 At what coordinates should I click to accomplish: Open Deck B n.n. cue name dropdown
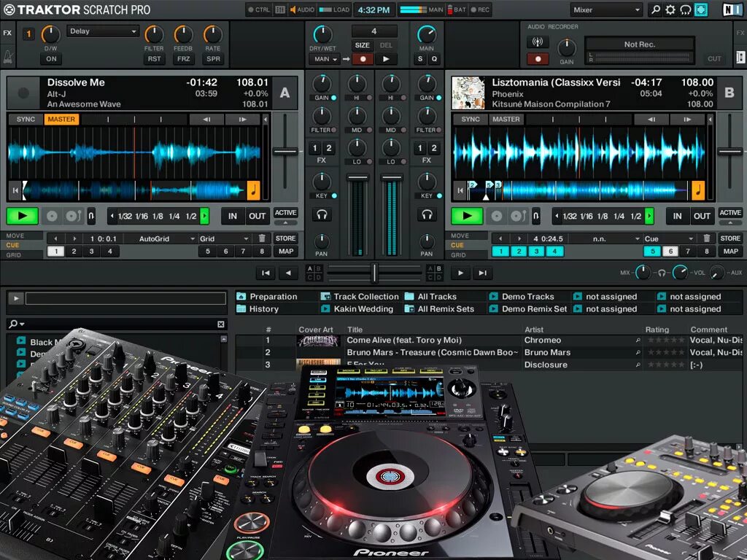(x=605, y=238)
